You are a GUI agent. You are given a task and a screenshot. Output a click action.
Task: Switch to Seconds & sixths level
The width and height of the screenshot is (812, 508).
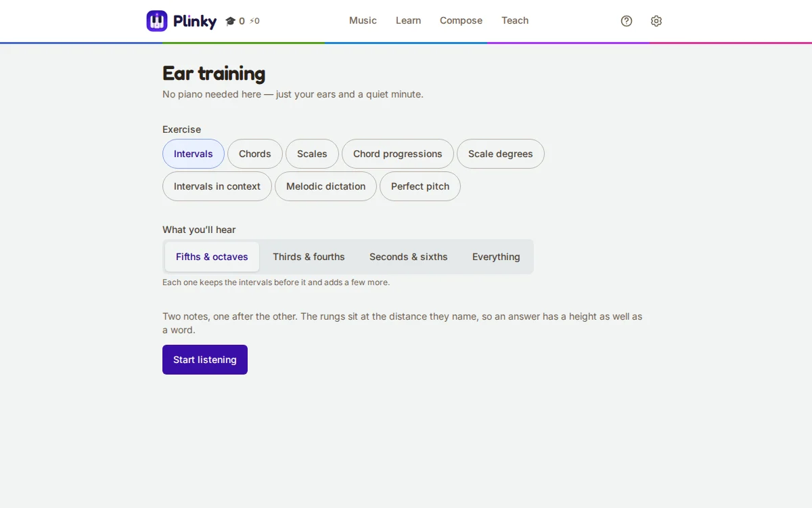[409, 257]
